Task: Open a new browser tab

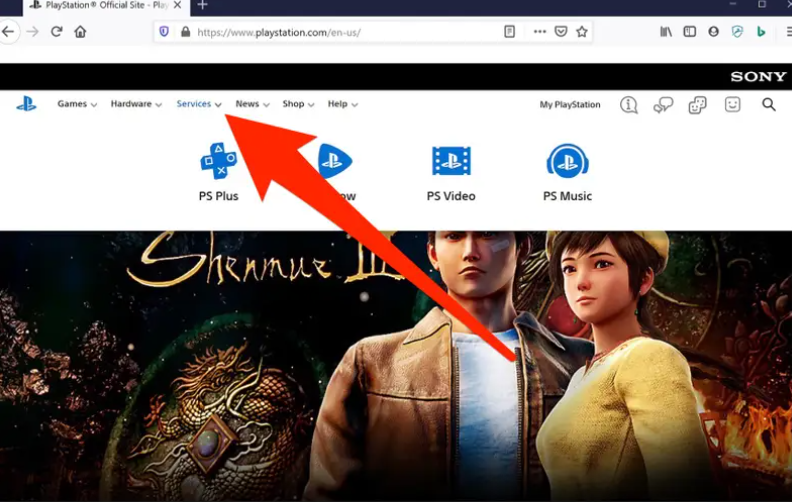Action: point(203,5)
